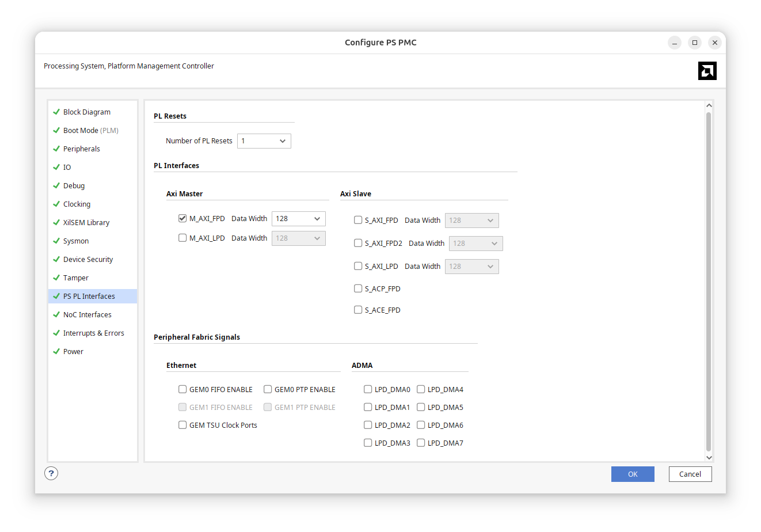Screen dimensions: 761x532
Task: Switch to the Clocking section
Action: click(77, 204)
